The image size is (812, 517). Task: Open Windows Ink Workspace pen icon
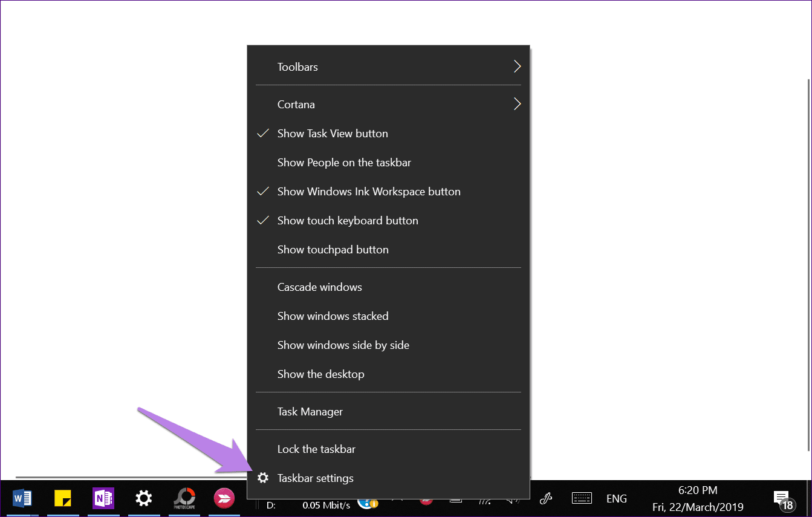[x=546, y=498]
